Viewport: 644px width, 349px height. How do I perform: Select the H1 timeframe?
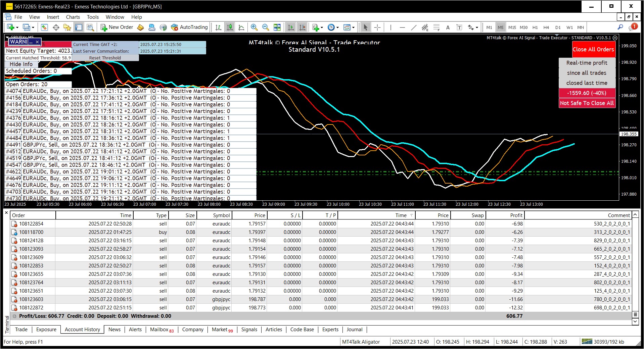click(535, 28)
